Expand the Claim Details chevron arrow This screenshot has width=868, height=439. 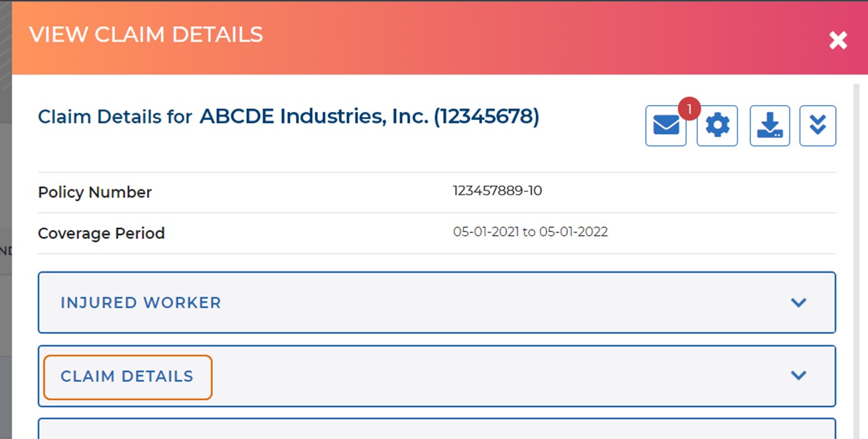click(x=799, y=375)
